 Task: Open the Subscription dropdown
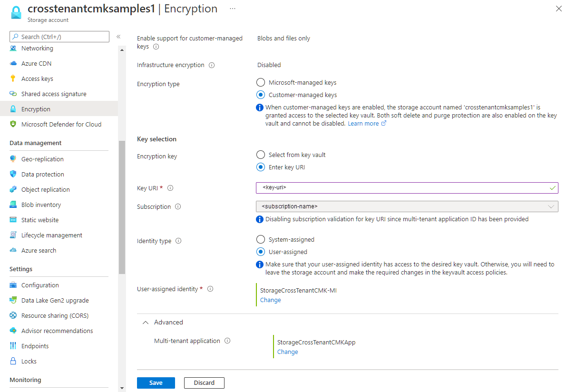(407, 206)
